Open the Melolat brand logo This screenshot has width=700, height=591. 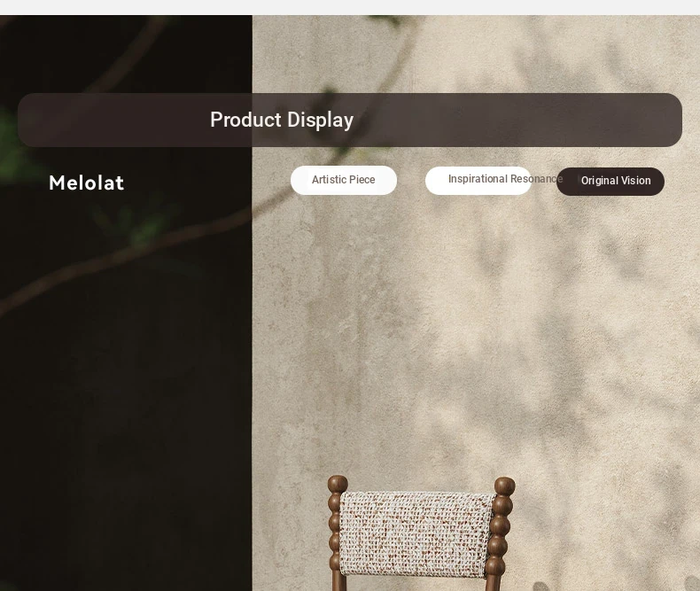tap(86, 183)
